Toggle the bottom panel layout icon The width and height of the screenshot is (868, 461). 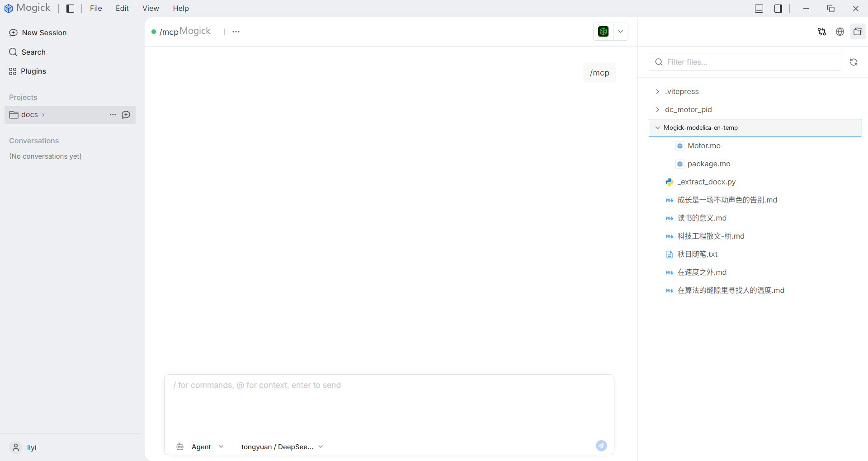tap(759, 9)
